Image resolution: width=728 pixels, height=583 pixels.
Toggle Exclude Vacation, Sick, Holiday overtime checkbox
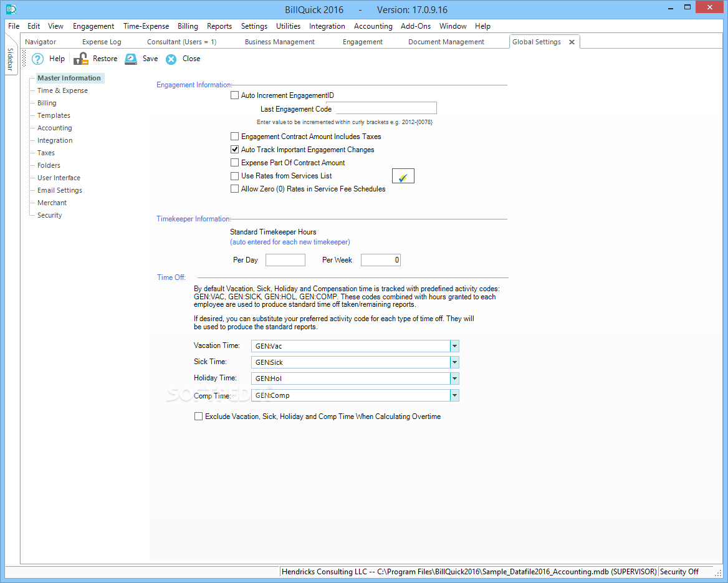click(x=198, y=417)
